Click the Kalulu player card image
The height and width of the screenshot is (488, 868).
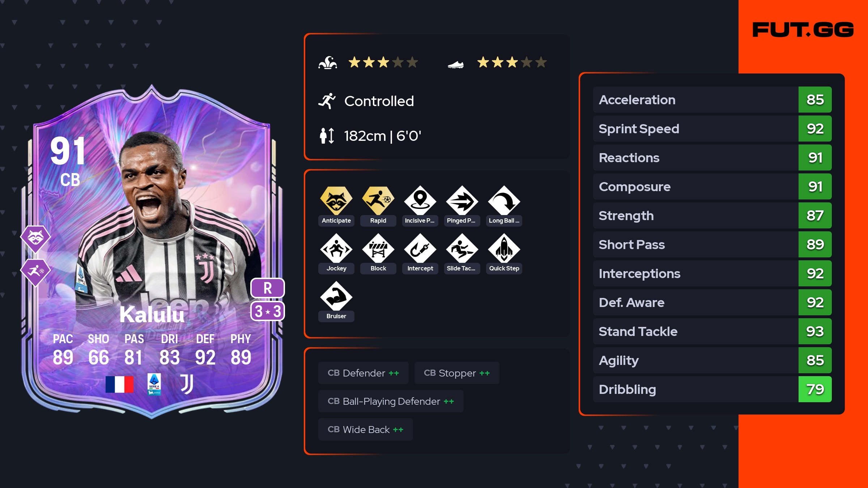(152, 252)
